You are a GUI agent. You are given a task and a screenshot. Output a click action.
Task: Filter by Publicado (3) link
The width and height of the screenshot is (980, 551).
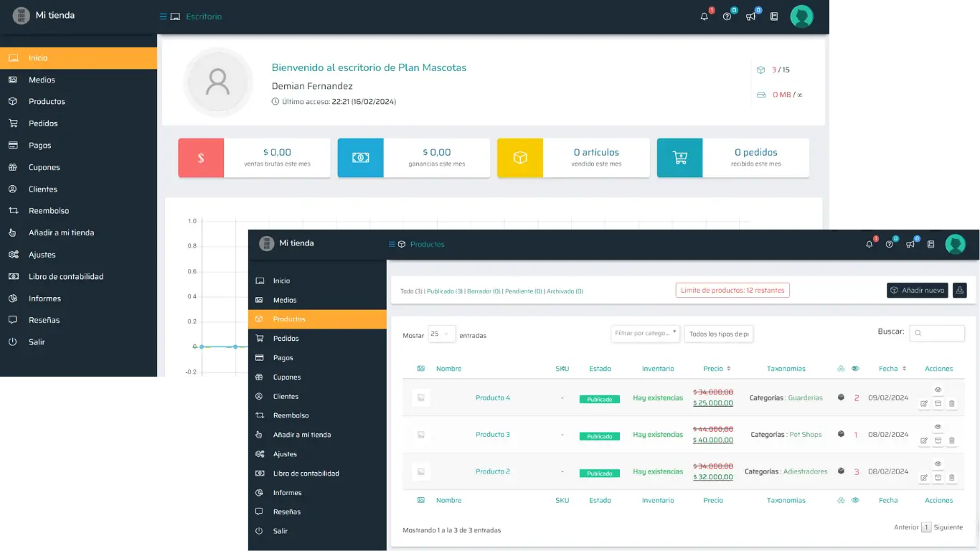(445, 291)
